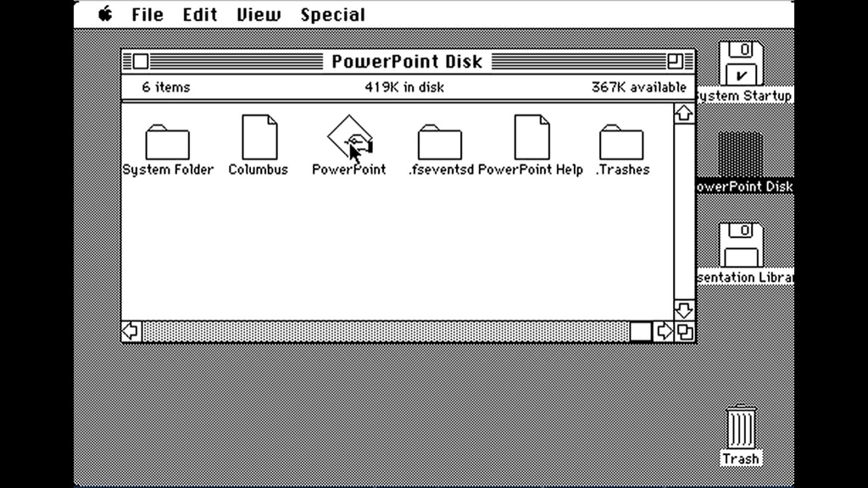Click the "419K in disk" text
The image size is (868, 488).
pyautogui.click(x=404, y=87)
